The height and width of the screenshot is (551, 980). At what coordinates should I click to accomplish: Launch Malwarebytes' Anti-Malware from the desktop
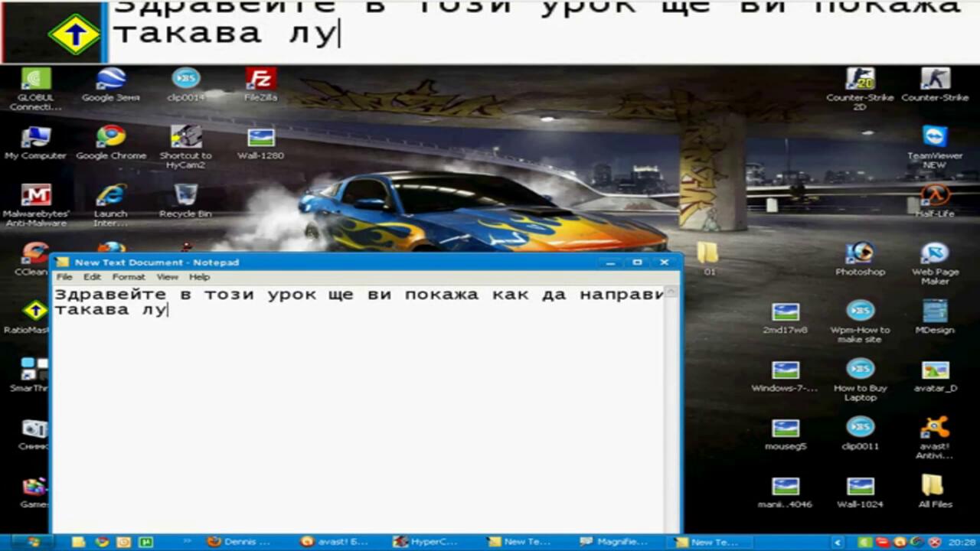coord(35,196)
